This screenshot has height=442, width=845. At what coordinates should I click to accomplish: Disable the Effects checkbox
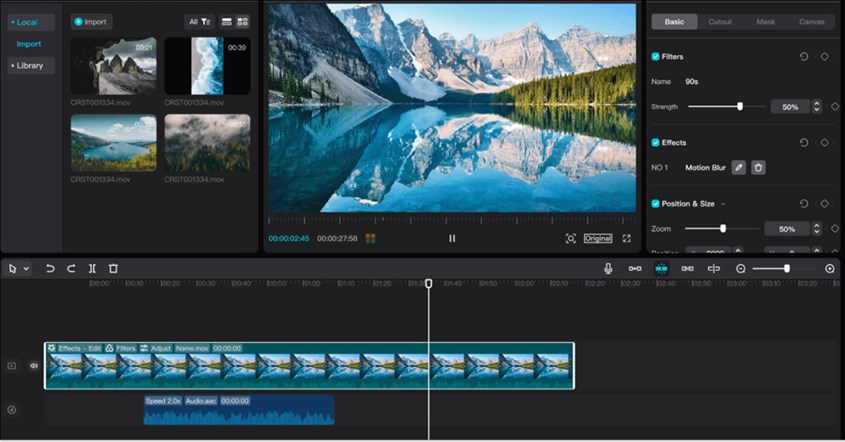(x=656, y=143)
